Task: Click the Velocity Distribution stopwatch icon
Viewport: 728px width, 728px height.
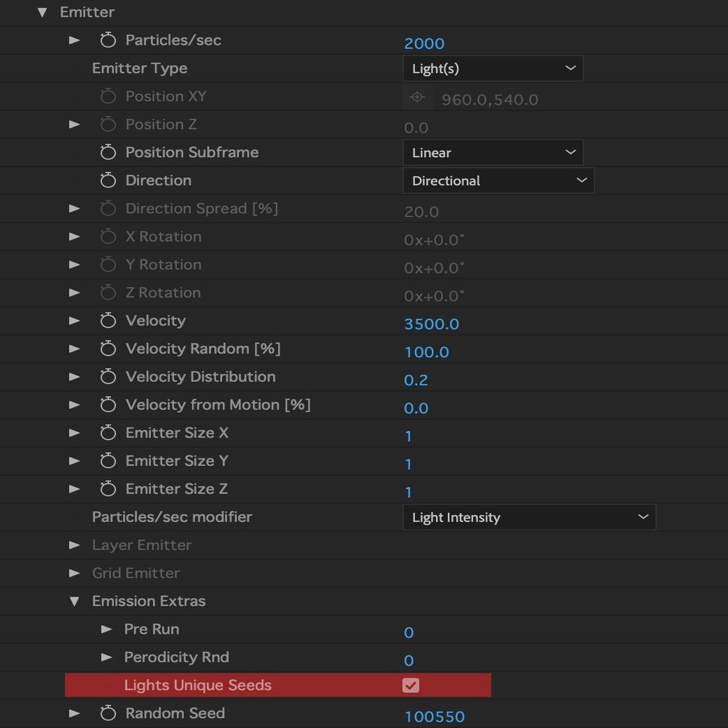Action: [x=108, y=377]
